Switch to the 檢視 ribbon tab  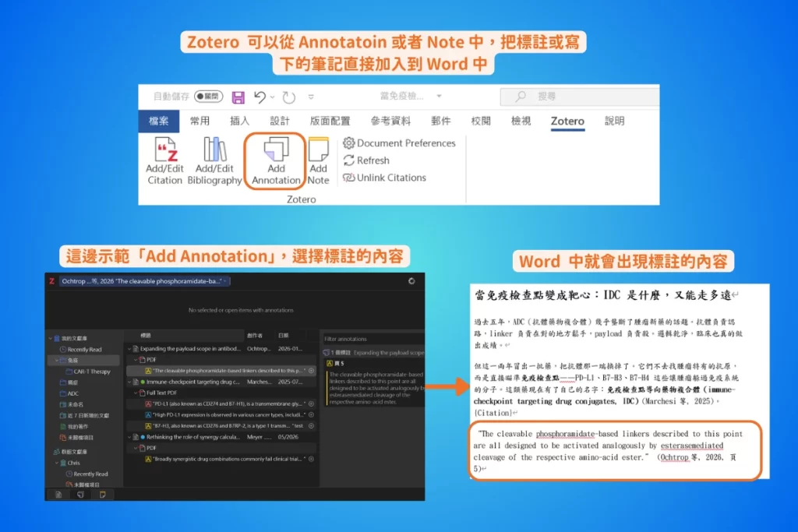(x=521, y=121)
